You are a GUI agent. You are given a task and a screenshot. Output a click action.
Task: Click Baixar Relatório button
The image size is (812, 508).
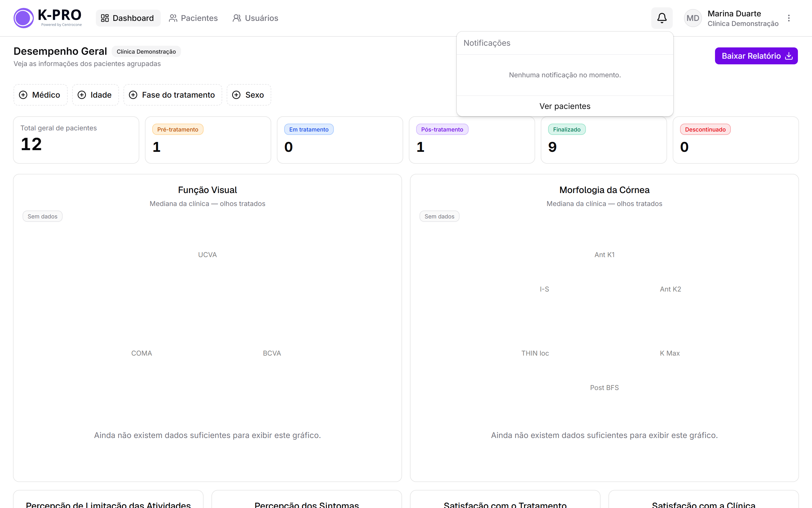[x=756, y=56]
